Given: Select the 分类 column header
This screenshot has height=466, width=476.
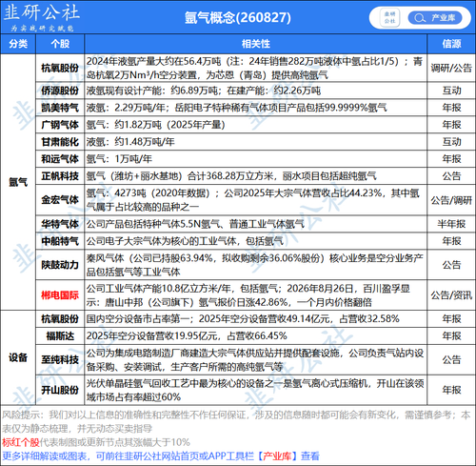Looking at the screenshot, I should (18, 44).
